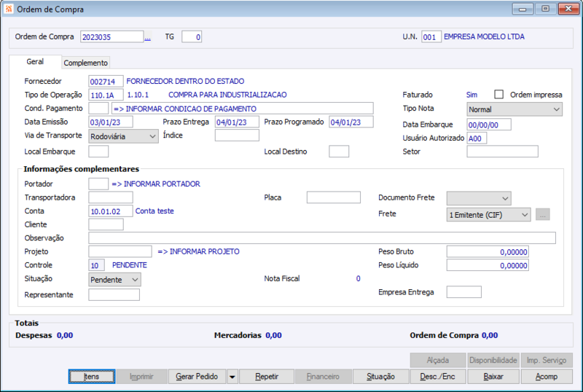
Task: Click the Controle field
Action: point(96,265)
